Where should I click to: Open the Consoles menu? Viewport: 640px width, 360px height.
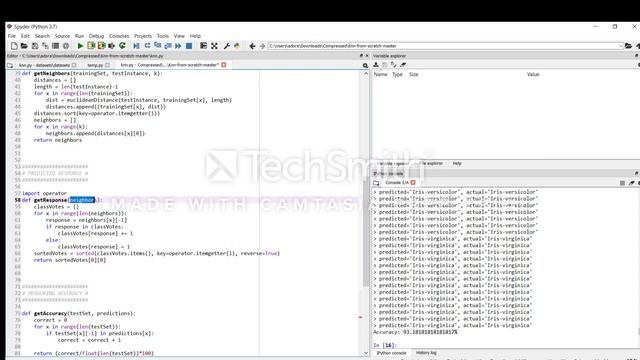tap(119, 36)
